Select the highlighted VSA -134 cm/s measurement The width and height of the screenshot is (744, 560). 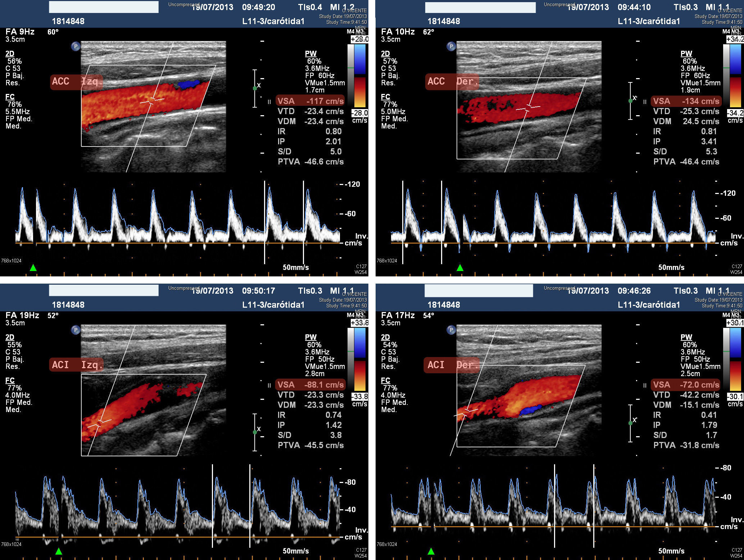pyautogui.click(x=686, y=101)
